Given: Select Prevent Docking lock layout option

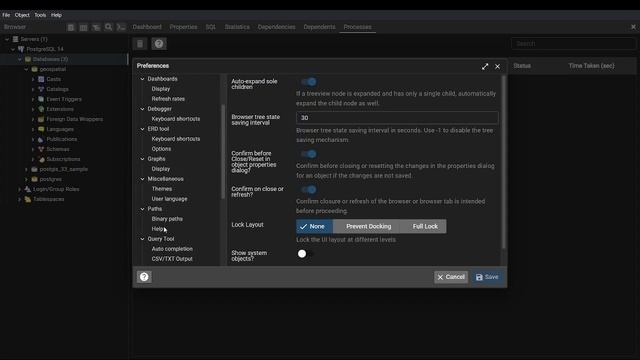Looking at the screenshot, I should pyautogui.click(x=368, y=226).
